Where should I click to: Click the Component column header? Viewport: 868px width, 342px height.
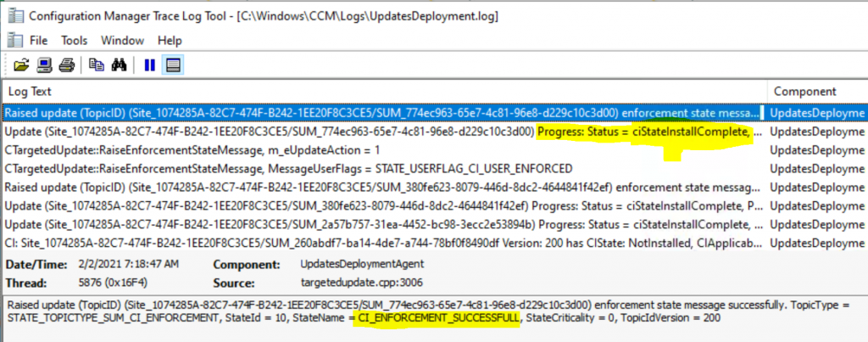click(818, 92)
